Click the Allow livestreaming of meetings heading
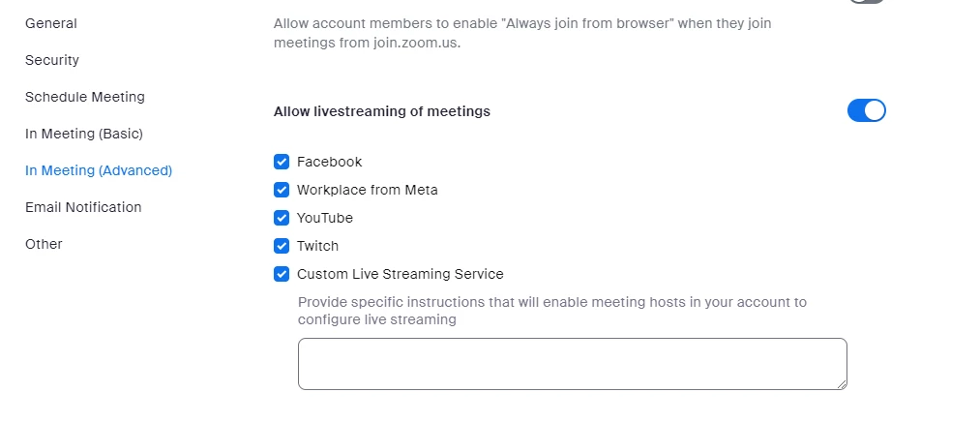 pyautogui.click(x=382, y=111)
